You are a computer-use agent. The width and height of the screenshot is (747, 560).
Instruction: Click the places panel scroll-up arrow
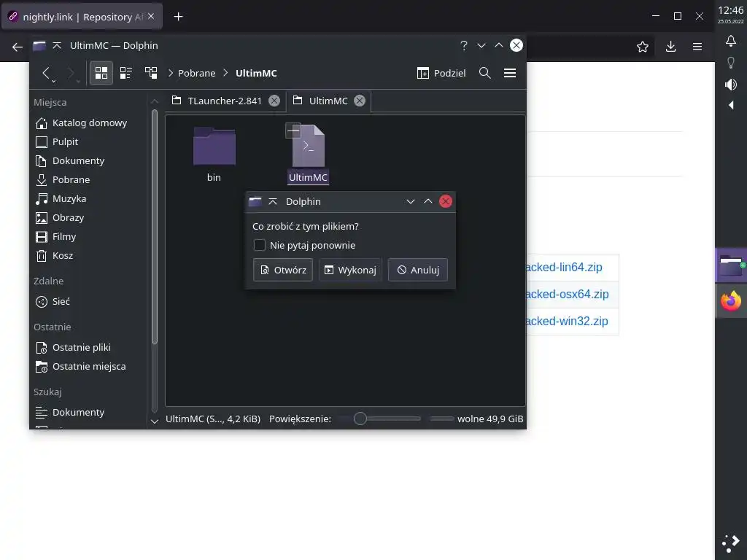click(155, 101)
